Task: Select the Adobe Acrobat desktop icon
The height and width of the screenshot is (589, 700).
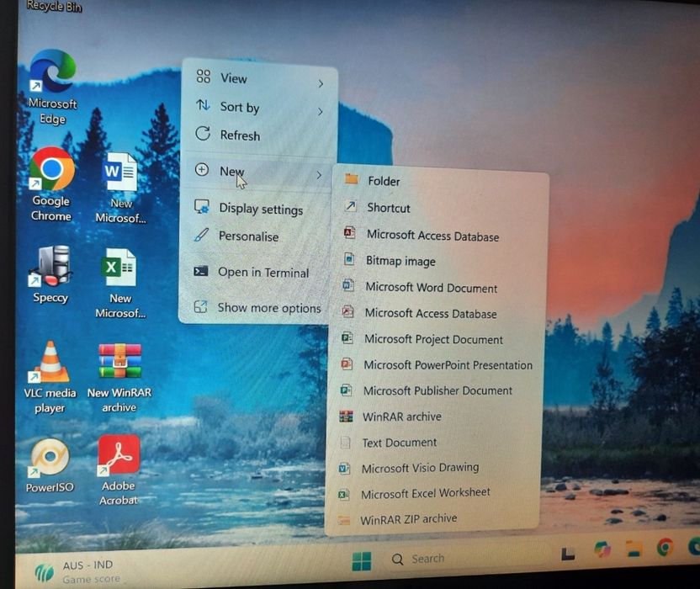Action: 119,470
